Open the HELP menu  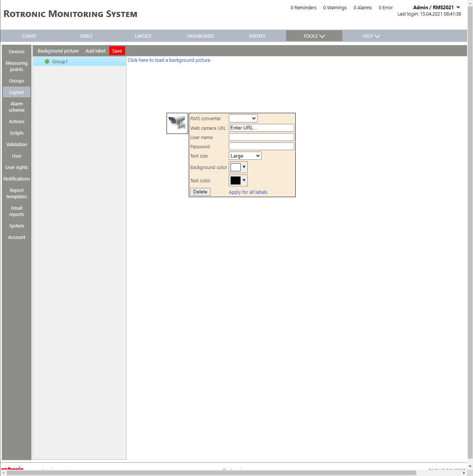pos(371,36)
